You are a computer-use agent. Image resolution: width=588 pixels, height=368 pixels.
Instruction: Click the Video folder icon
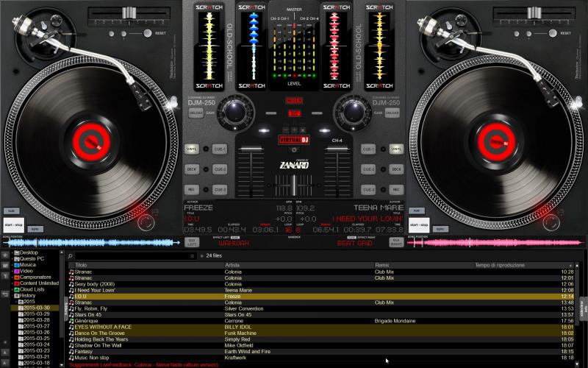16,271
